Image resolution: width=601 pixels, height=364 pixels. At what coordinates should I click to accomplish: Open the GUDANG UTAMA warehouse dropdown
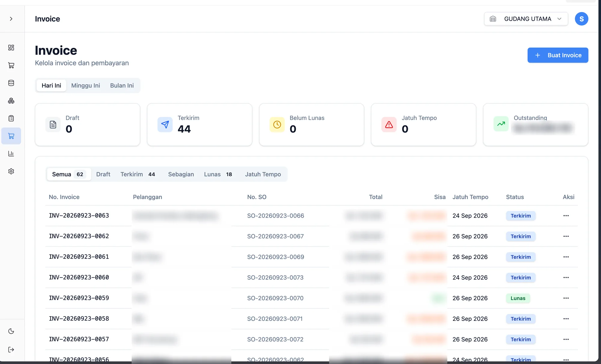click(x=526, y=19)
